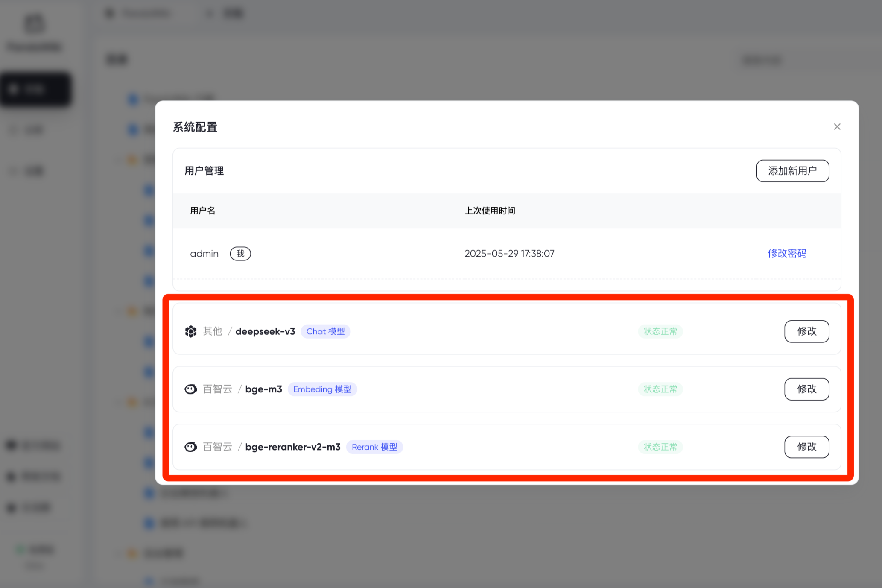Select the Chat 模型 tag
Screen dimensions: 882x588
325,331
